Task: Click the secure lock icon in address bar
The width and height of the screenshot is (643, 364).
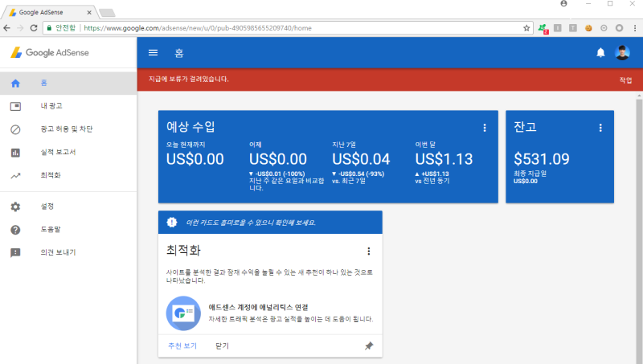Action: pyautogui.click(x=49, y=28)
